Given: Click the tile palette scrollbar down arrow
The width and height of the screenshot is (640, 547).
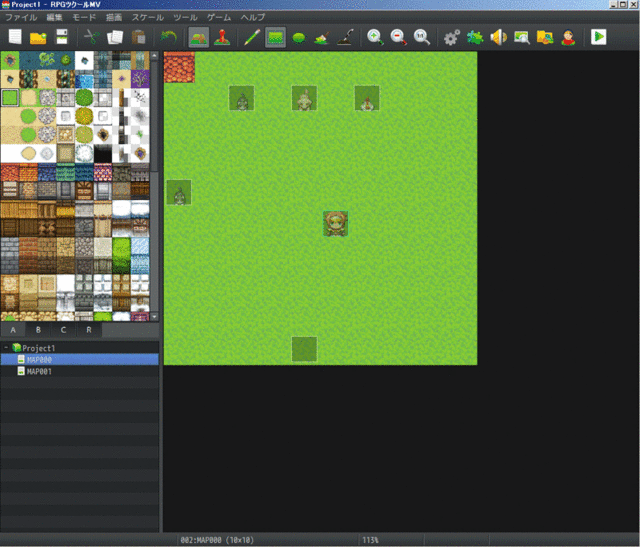Looking at the screenshot, I should click(x=154, y=317).
